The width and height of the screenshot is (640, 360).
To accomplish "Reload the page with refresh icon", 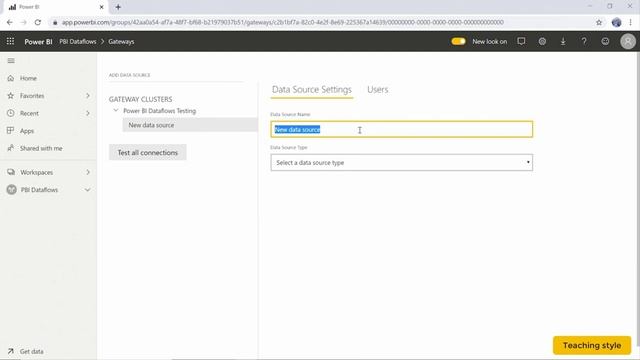I will pyautogui.click(x=38, y=22).
